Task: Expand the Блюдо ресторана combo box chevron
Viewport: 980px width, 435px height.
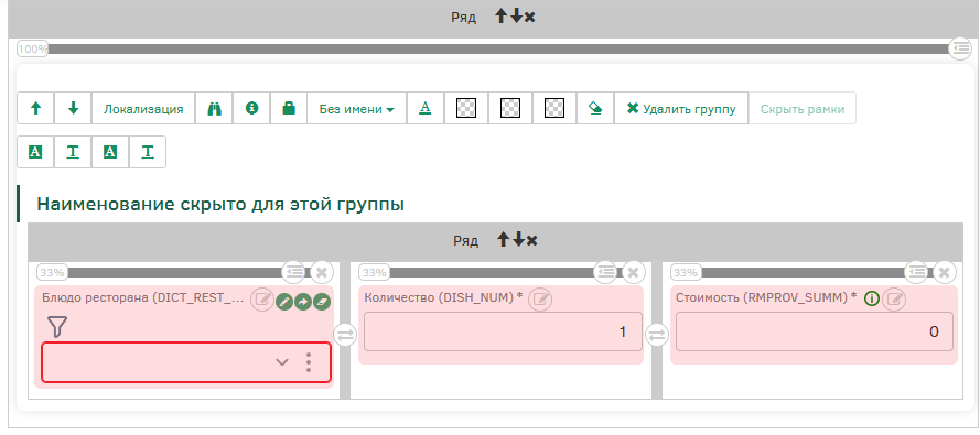Action: (282, 362)
